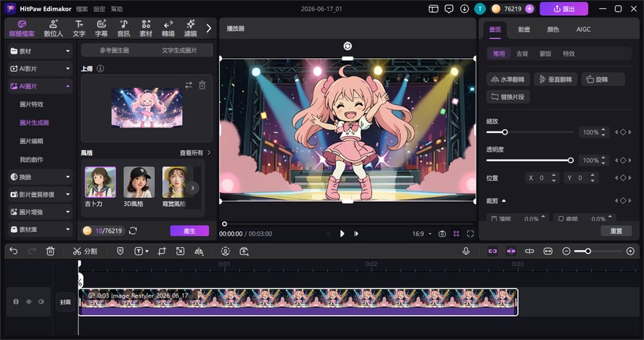Collapse the 裁剪 crop section
Image resolution: width=644 pixels, height=340 pixels.
click(x=504, y=201)
